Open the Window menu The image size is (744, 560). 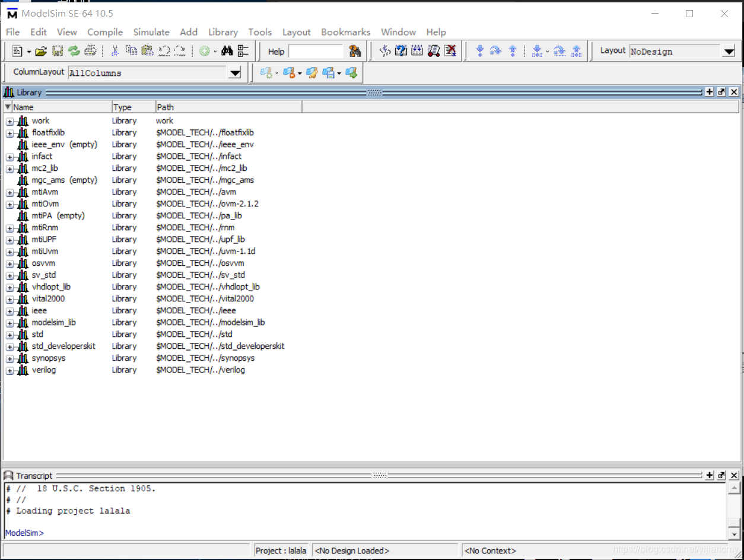click(398, 32)
